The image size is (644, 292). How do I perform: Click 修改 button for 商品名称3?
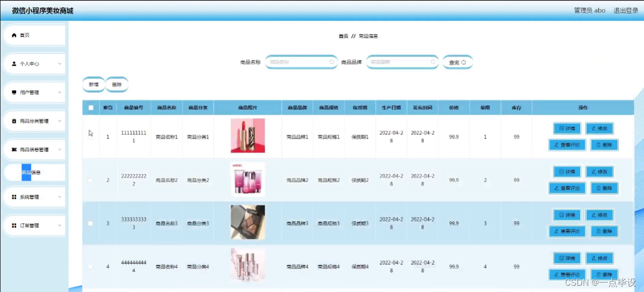[x=599, y=215]
